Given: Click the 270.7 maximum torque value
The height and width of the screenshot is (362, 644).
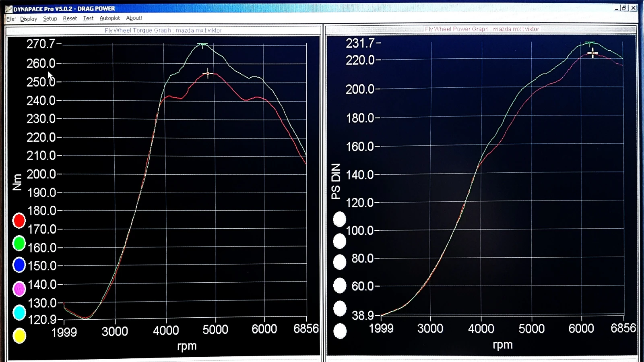Looking at the screenshot, I should click(x=41, y=44).
